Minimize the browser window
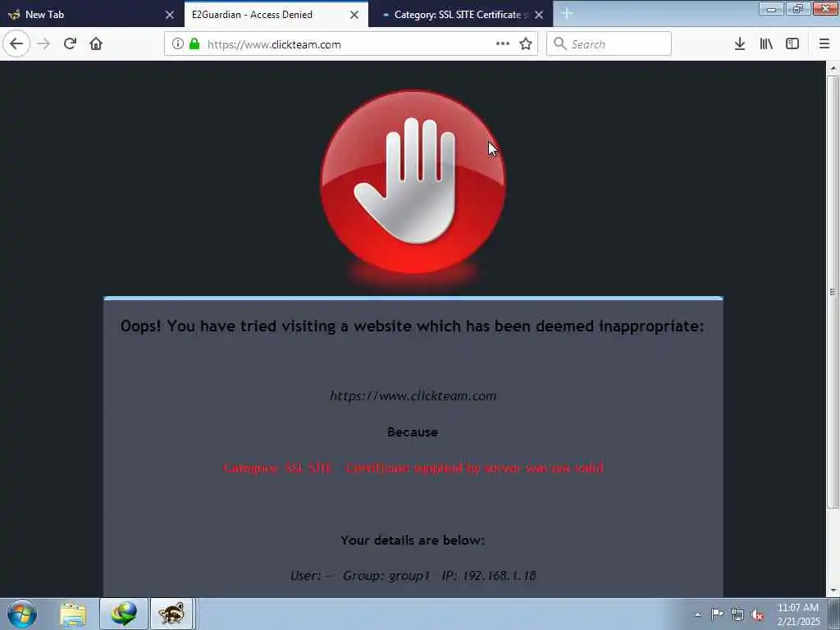This screenshot has width=840, height=630. pyautogui.click(x=771, y=8)
